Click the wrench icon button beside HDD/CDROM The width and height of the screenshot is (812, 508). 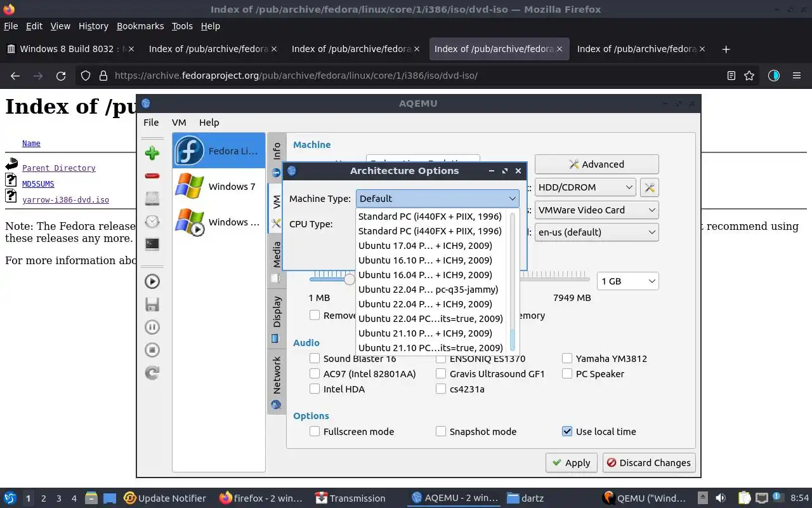pos(650,187)
